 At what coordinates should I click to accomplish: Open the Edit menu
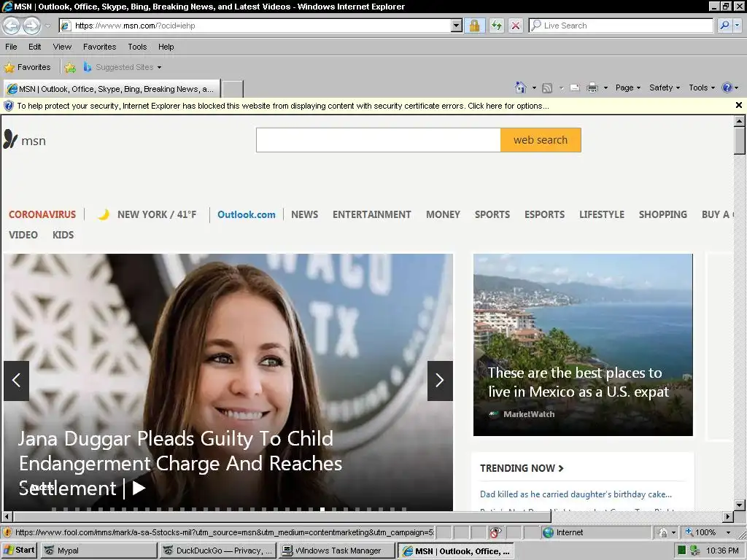(x=35, y=47)
